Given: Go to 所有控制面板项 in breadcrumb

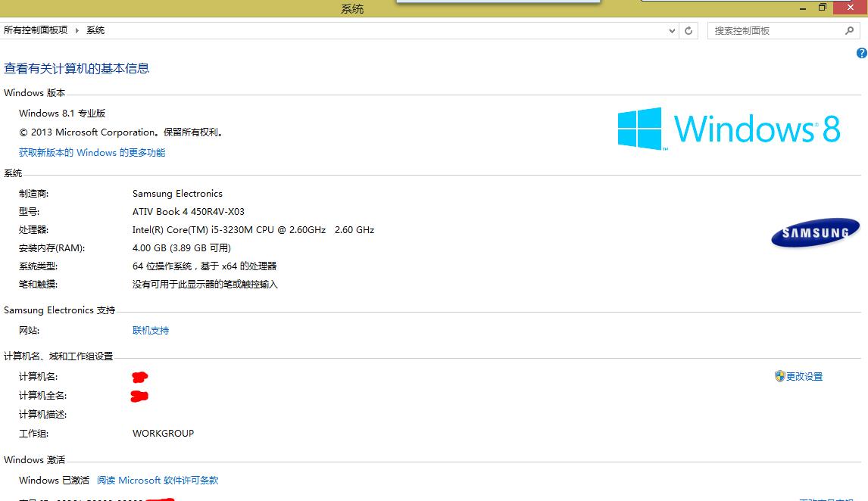Looking at the screenshot, I should (36, 30).
